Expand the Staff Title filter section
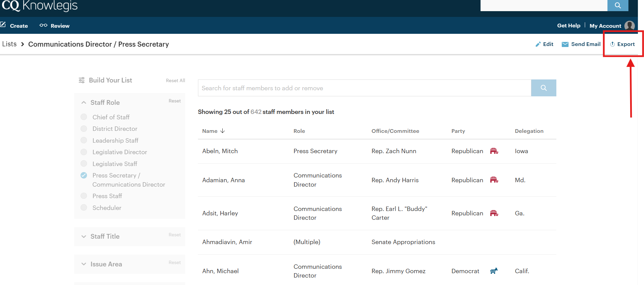The width and height of the screenshot is (644, 285). coord(84,237)
